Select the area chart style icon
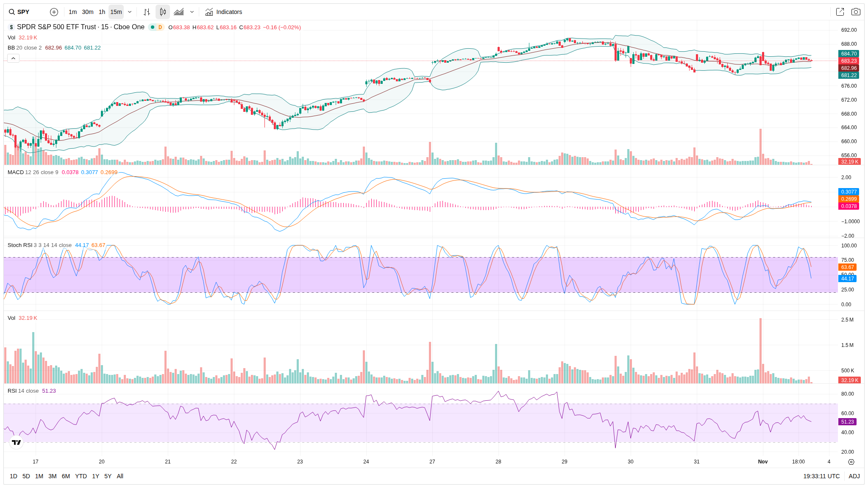This screenshot has width=868, height=488. coord(179,12)
